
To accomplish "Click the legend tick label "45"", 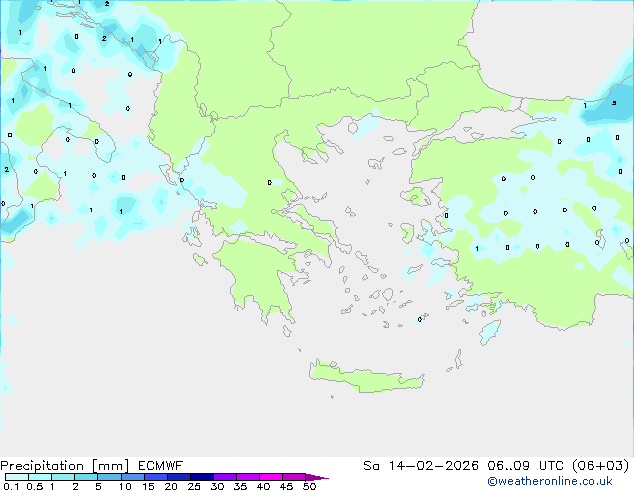I will click(x=286, y=486).
